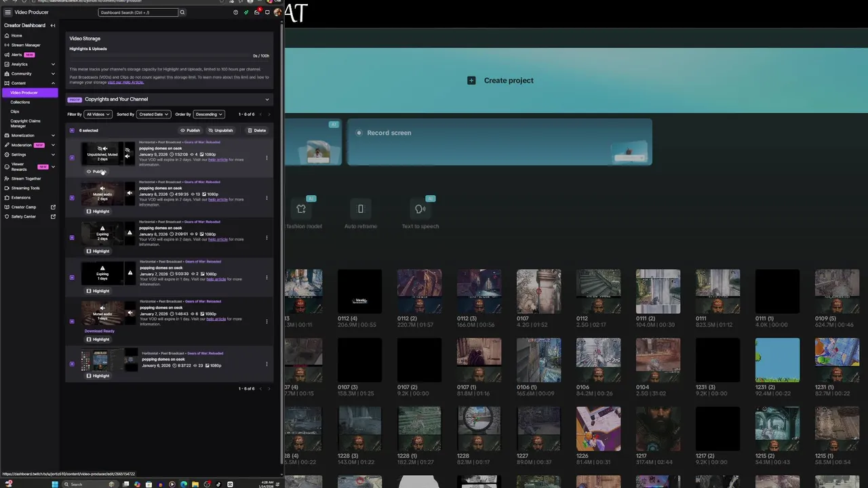Click Highlight under the 4:59:35 video

pos(98,211)
